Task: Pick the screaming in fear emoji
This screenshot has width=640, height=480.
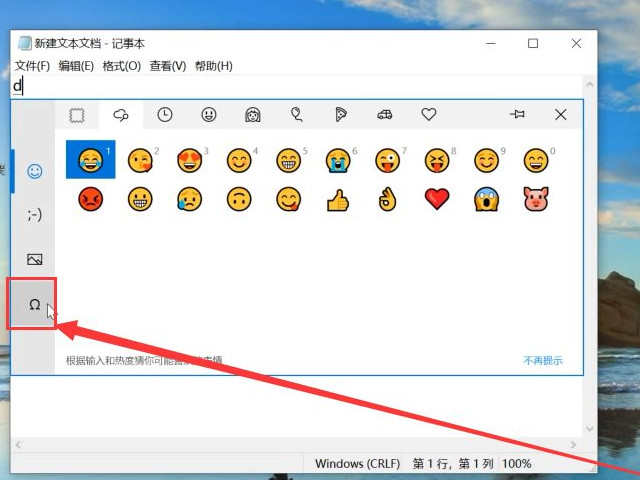Action: [487, 199]
